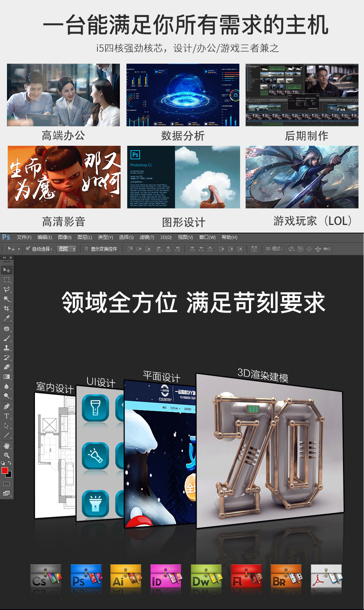Click the 游戏玩家（LOL）caption text
The height and width of the screenshot is (610, 364).
[313, 221]
